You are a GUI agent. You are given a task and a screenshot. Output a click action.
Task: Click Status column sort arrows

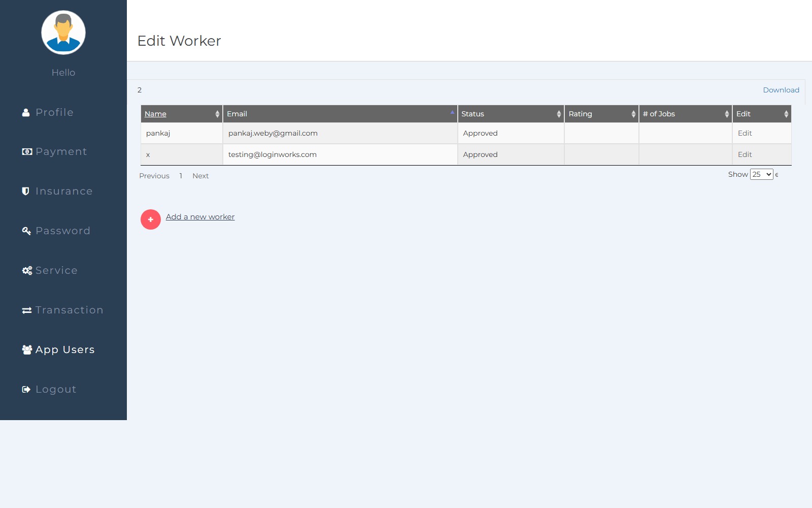[x=559, y=114]
